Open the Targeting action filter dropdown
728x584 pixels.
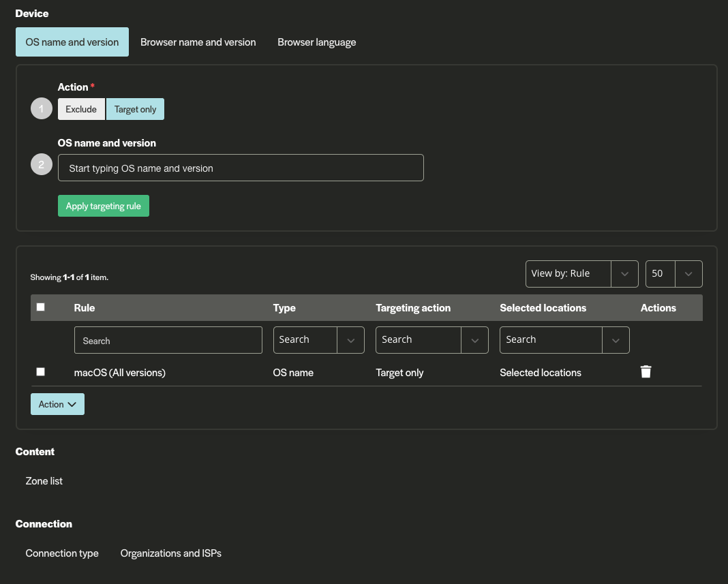(x=431, y=340)
